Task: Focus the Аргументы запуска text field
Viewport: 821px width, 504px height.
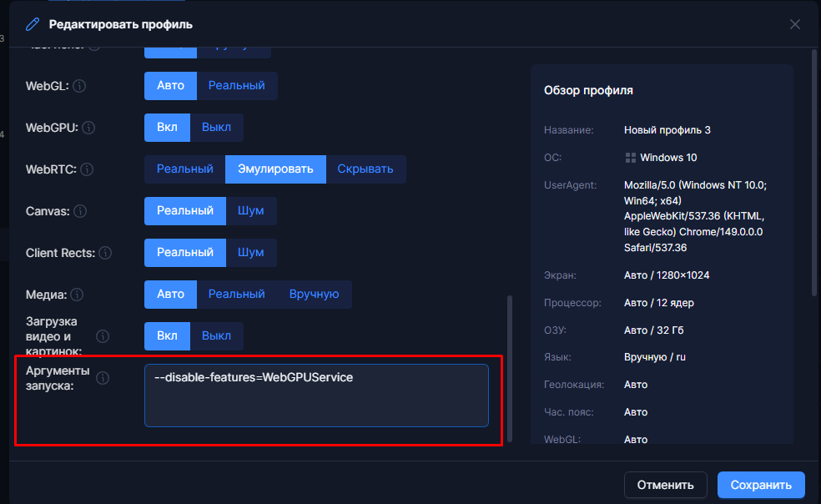Action: 316,396
